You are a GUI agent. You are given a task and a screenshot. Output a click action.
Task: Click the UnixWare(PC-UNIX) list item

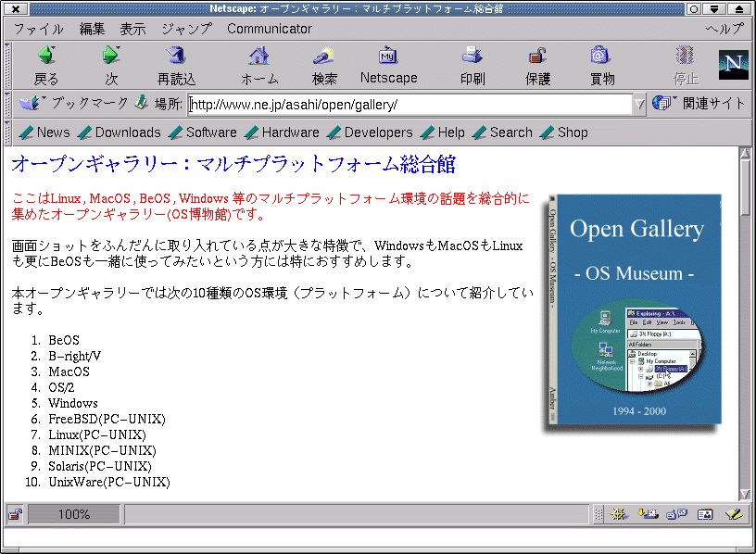click(x=109, y=482)
